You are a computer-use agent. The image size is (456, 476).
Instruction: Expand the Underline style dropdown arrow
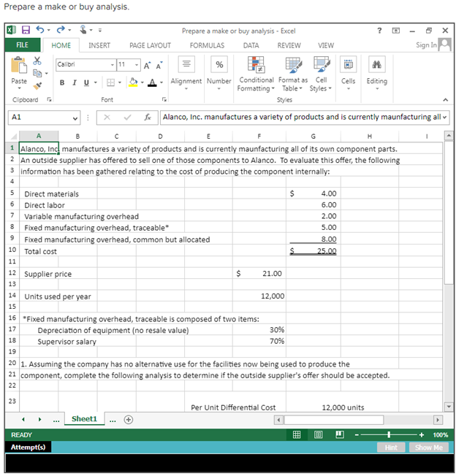(96, 82)
